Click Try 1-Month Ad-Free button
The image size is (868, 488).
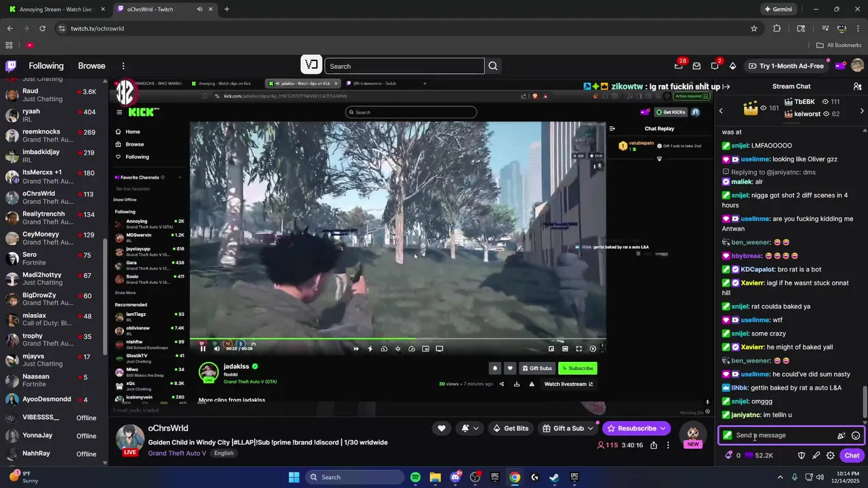[x=785, y=66]
